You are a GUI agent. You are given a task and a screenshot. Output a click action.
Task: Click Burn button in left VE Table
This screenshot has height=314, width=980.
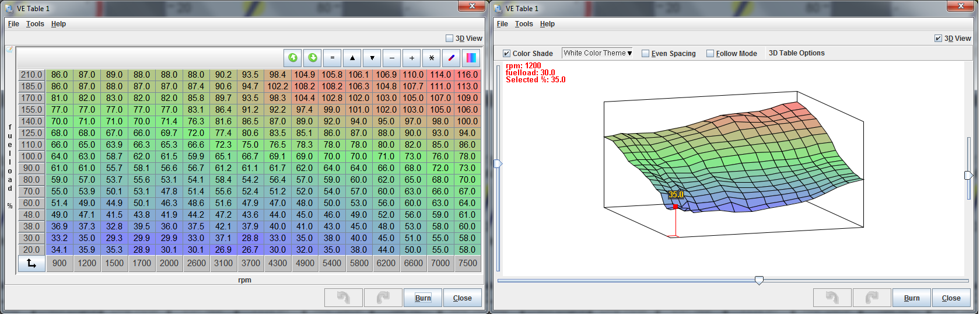[x=423, y=298]
